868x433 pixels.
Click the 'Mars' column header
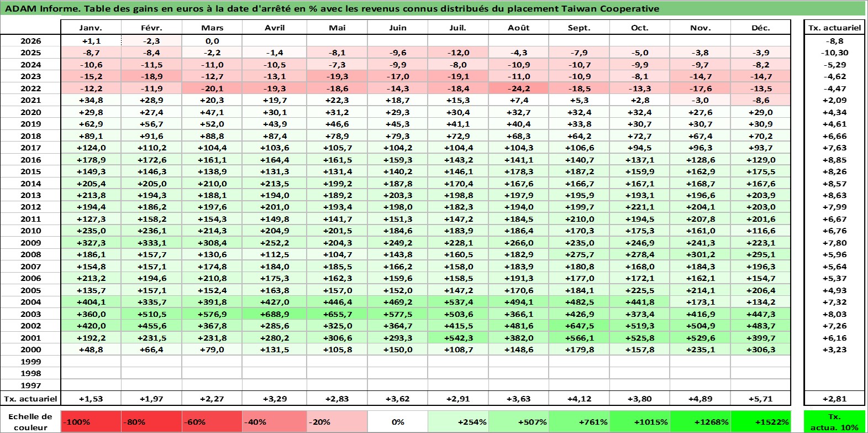(x=212, y=28)
